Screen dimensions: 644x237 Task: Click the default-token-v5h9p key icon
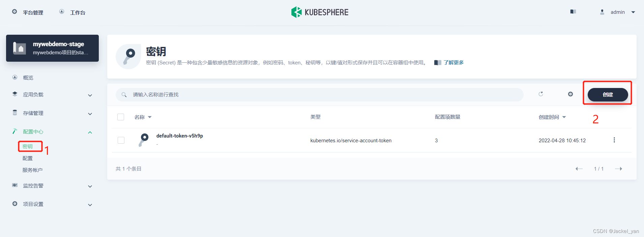[143, 140]
